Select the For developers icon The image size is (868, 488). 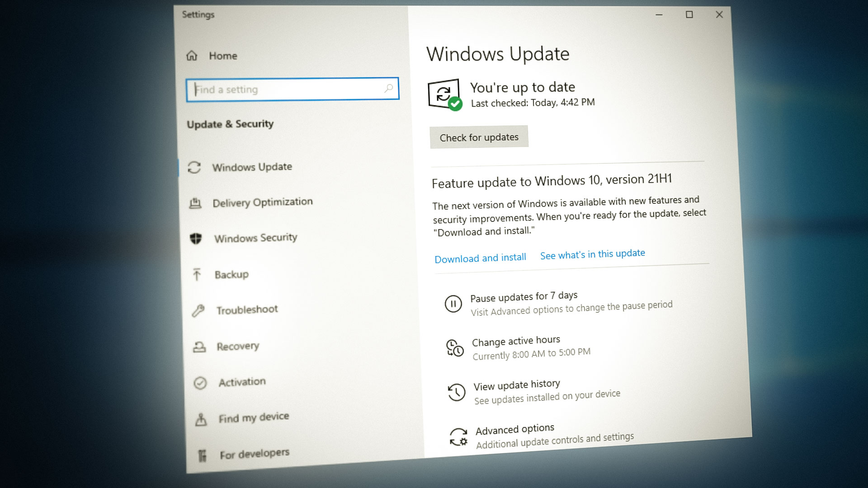[202, 453]
